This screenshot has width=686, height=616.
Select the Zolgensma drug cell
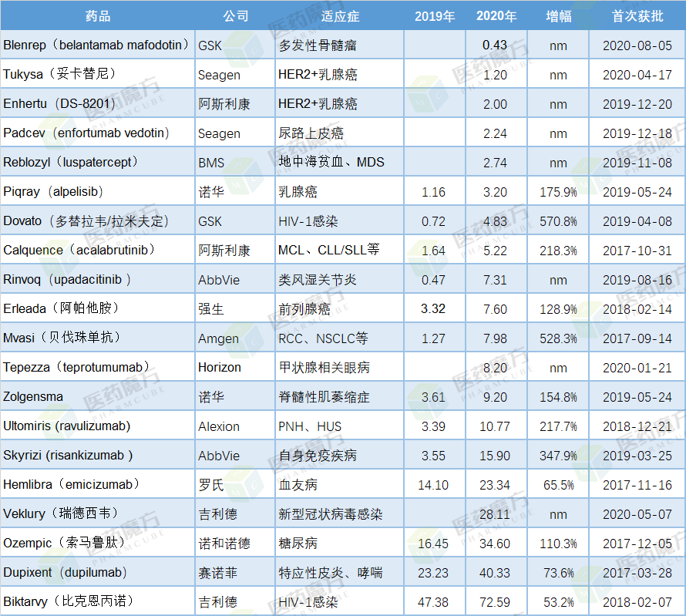pyautogui.click(x=98, y=396)
